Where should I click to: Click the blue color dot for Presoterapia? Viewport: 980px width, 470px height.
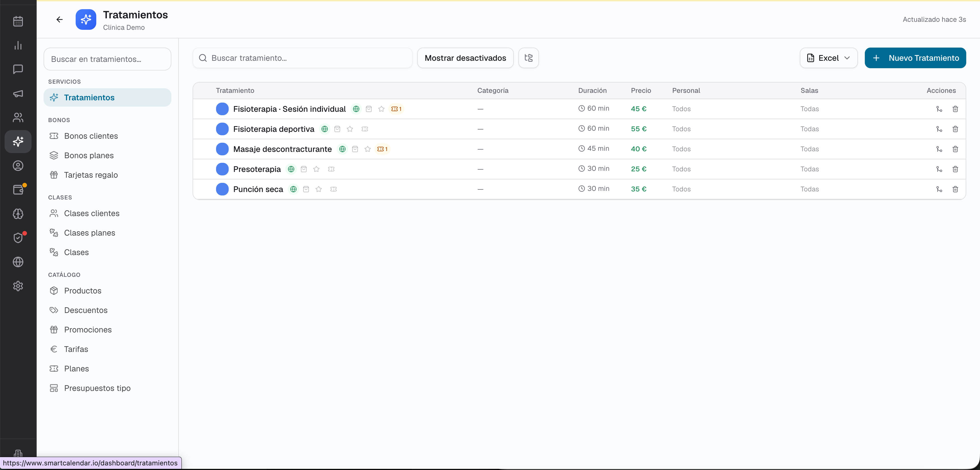(222, 169)
